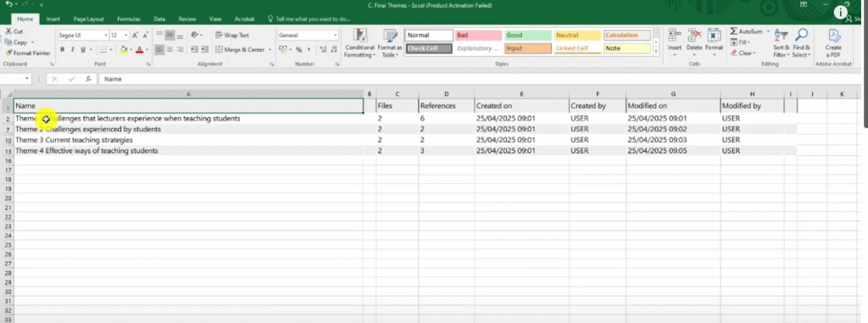The width and height of the screenshot is (868, 323).
Task: Switch to the Insert tab
Action: click(53, 19)
